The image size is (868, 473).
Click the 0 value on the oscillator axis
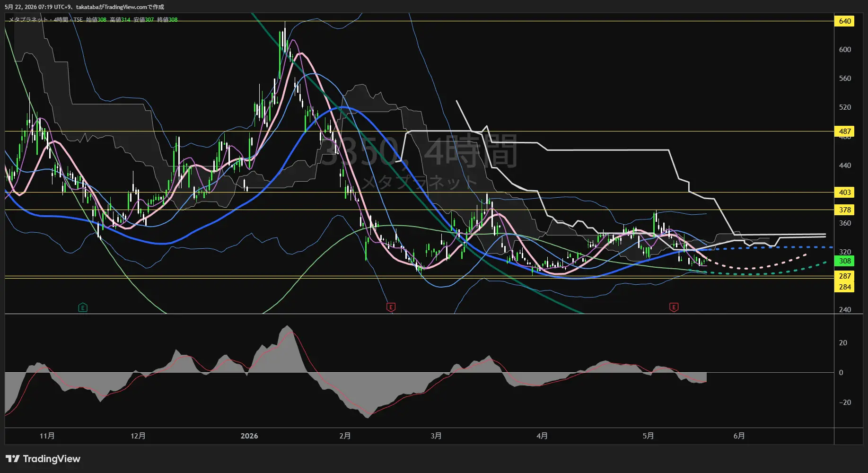point(841,373)
